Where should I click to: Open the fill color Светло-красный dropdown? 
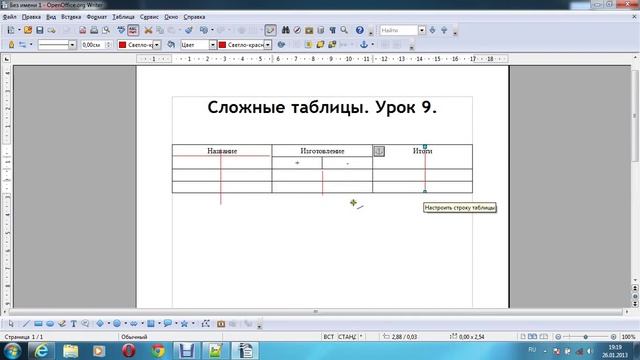[x=268, y=44]
